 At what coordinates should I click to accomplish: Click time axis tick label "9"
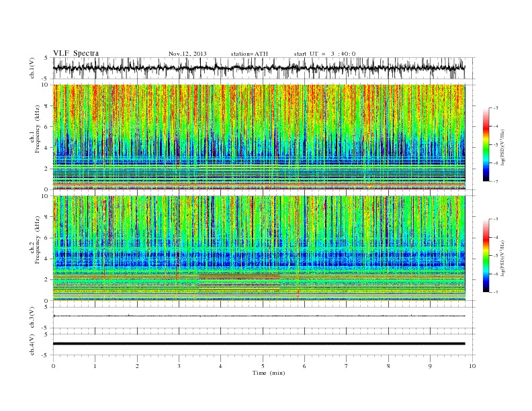click(x=430, y=366)
